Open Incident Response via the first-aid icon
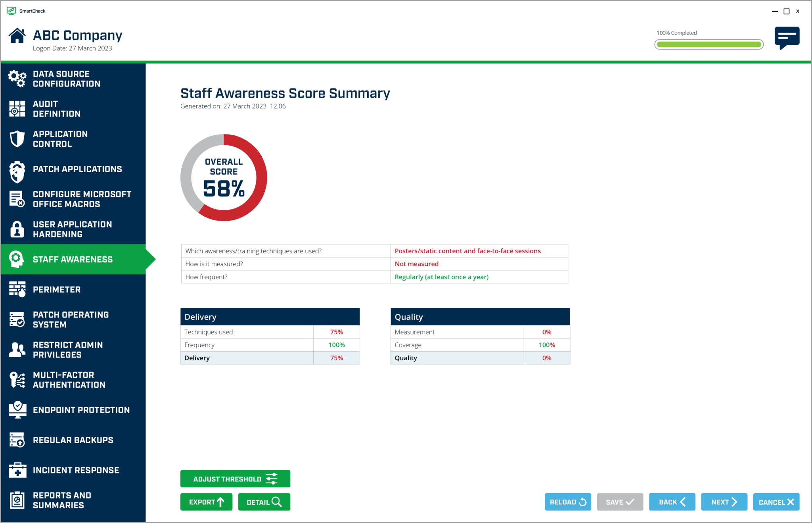Screen dimensions: 812x523 (x=17, y=470)
